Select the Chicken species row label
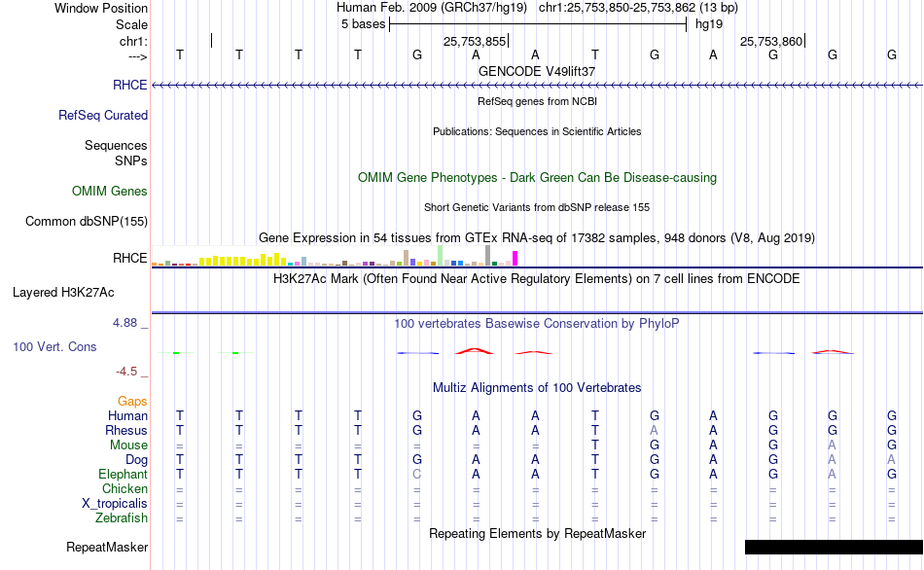This screenshot has height=570, width=924. 124,488
